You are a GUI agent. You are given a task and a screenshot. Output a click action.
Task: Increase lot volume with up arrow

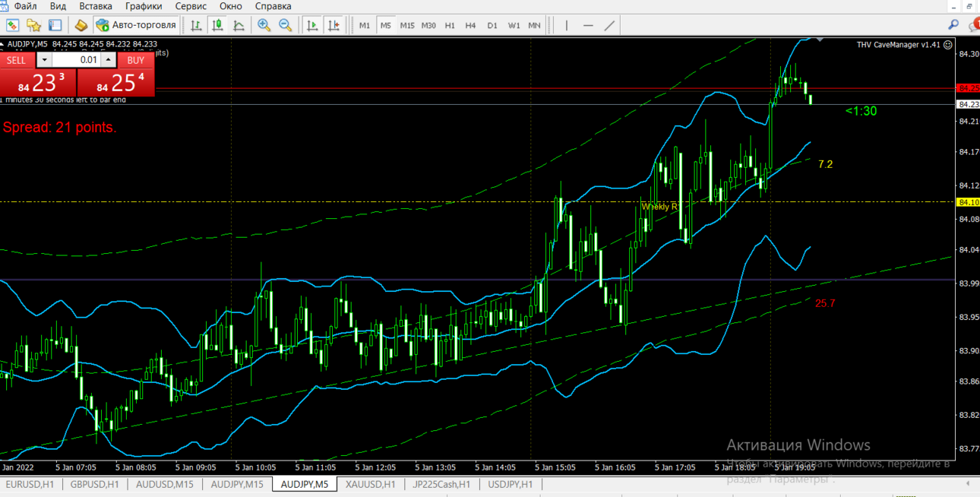coord(109,60)
